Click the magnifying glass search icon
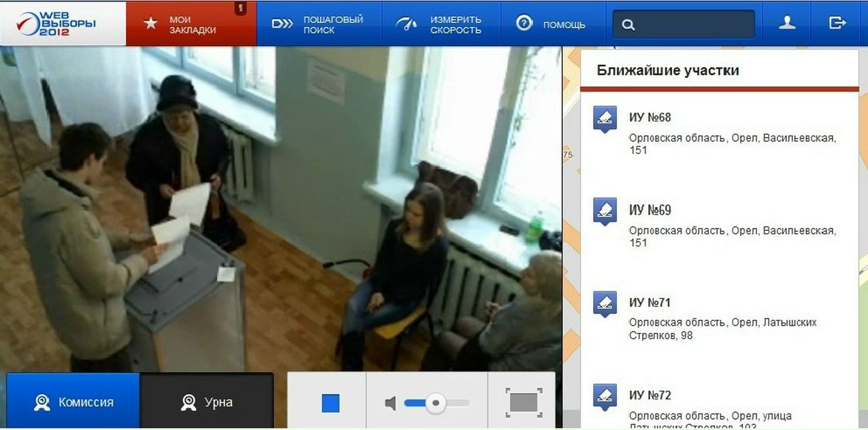 point(628,25)
